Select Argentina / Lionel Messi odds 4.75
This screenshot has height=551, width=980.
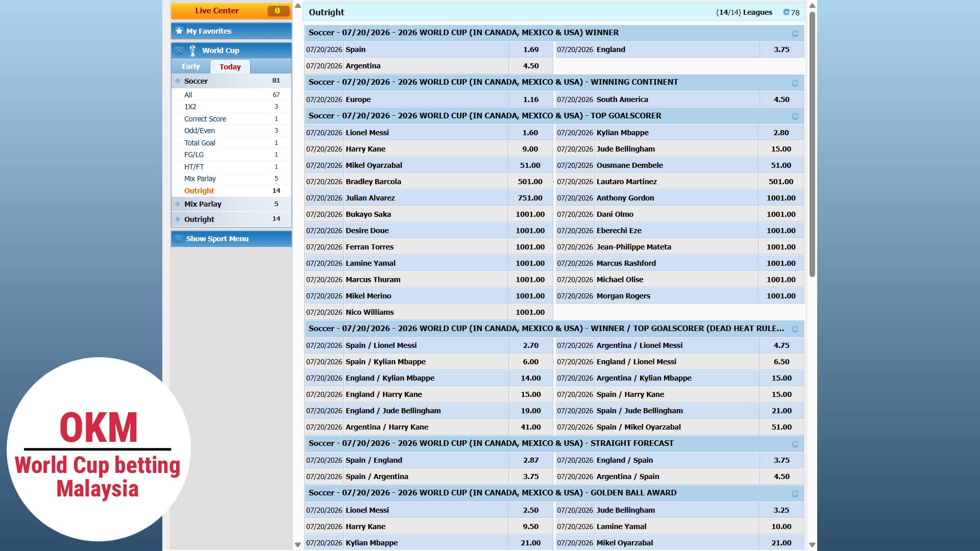781,345
